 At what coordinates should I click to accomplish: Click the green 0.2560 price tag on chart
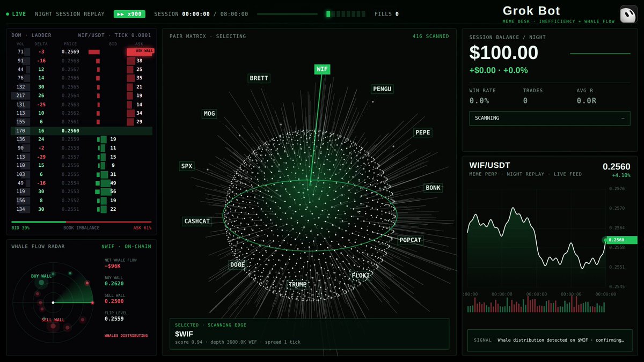pos(623,240)
